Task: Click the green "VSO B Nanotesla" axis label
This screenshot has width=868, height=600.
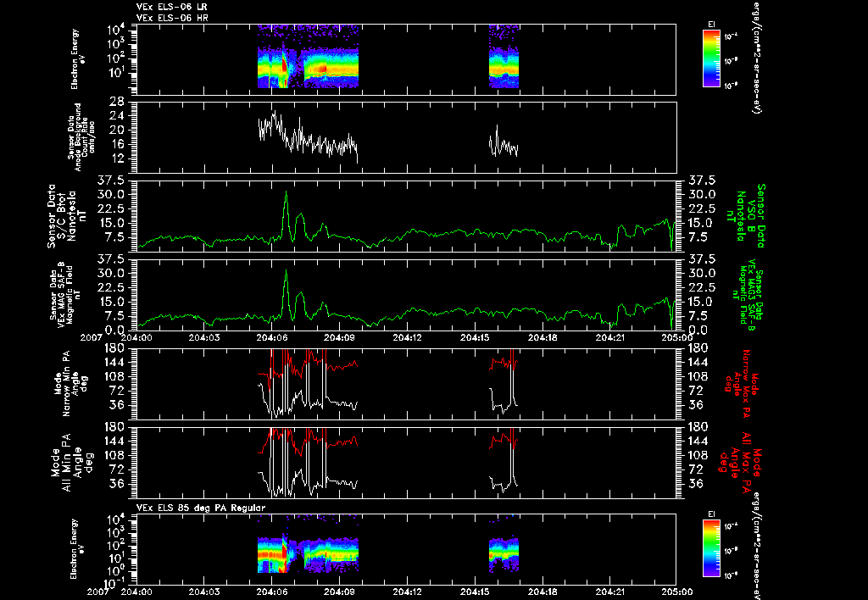Action: click(746, 216)
